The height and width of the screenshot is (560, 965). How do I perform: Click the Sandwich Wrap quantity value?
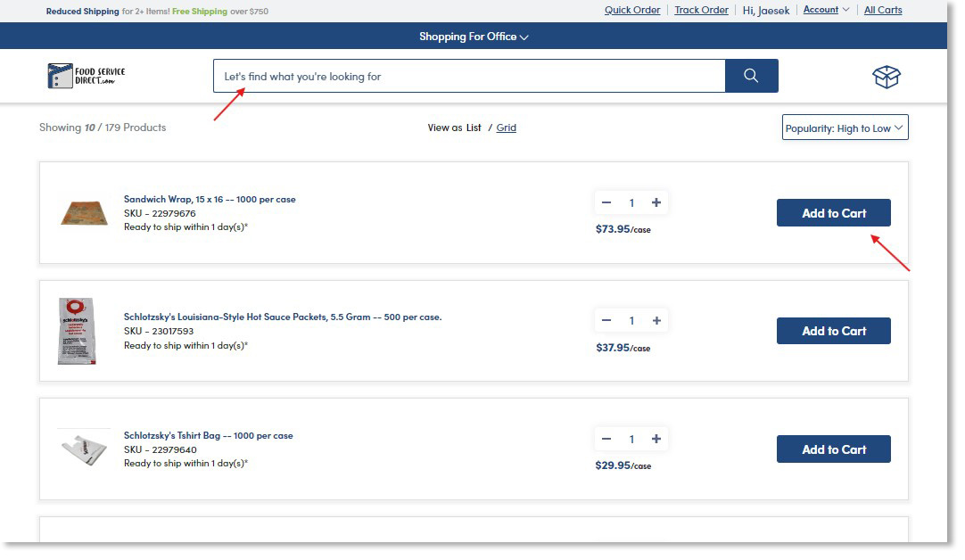(x=631, y=203)
